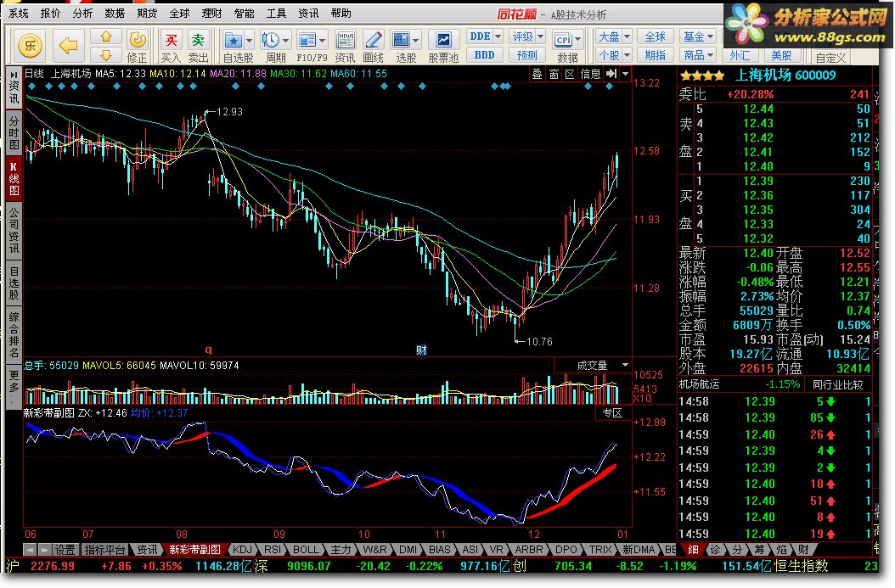
Task: Expand the F10/F9 dropdown arrow
Action: pyautogui.click(x=323, y=41)
